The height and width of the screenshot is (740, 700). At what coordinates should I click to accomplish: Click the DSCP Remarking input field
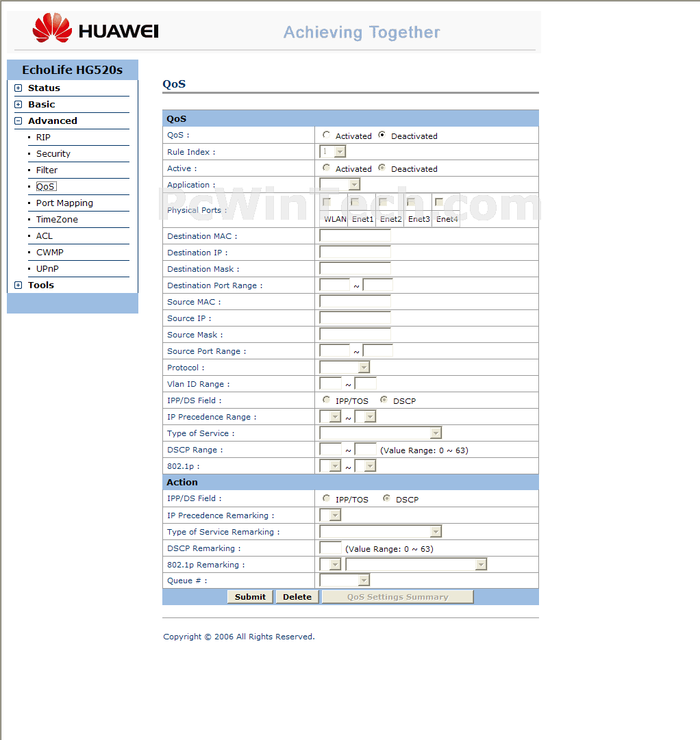pyautogui.click(x=331, y=548)
